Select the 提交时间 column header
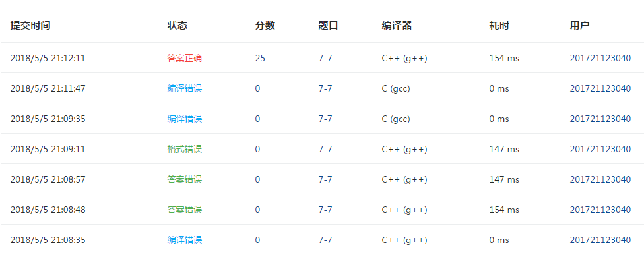The width and height of the screenshot is (644, 253). (30, 26)
